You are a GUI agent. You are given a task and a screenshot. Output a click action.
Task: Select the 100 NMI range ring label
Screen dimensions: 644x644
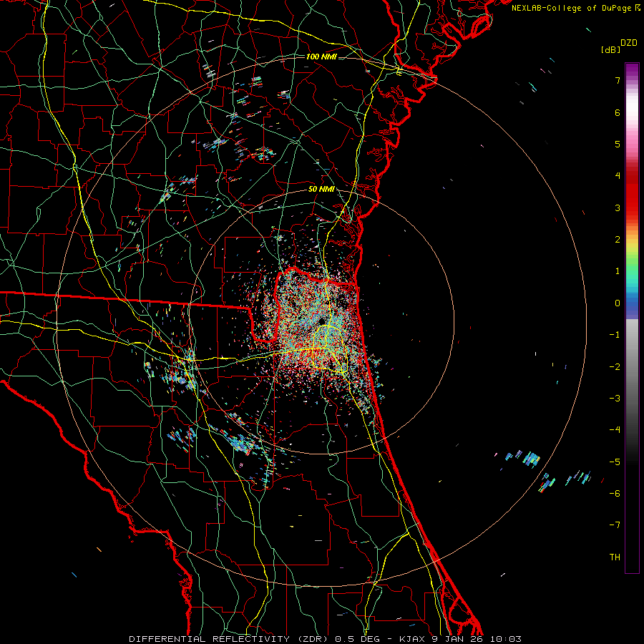coord(321,57)
